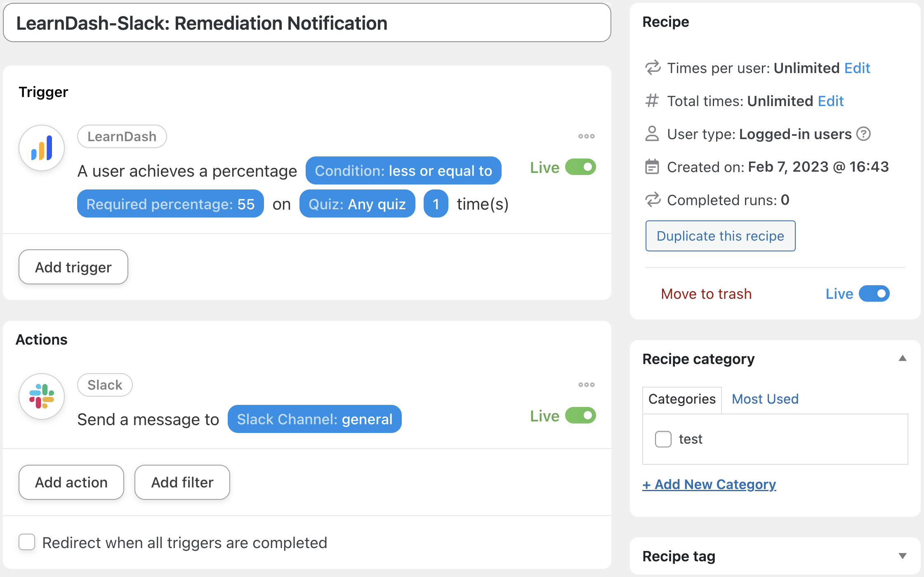
Task: Click Duplicate this recipe
Action: pos(720,236)
